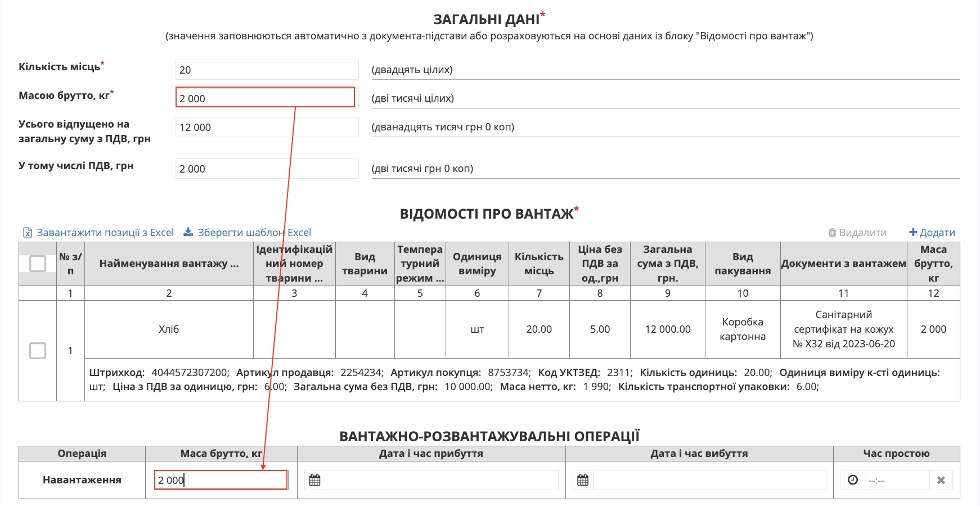Focus the 'Масою брутто, кг' field in 'Загальні дані'
This screenshot has height=507, width=980.
click(x=266, y=97)
